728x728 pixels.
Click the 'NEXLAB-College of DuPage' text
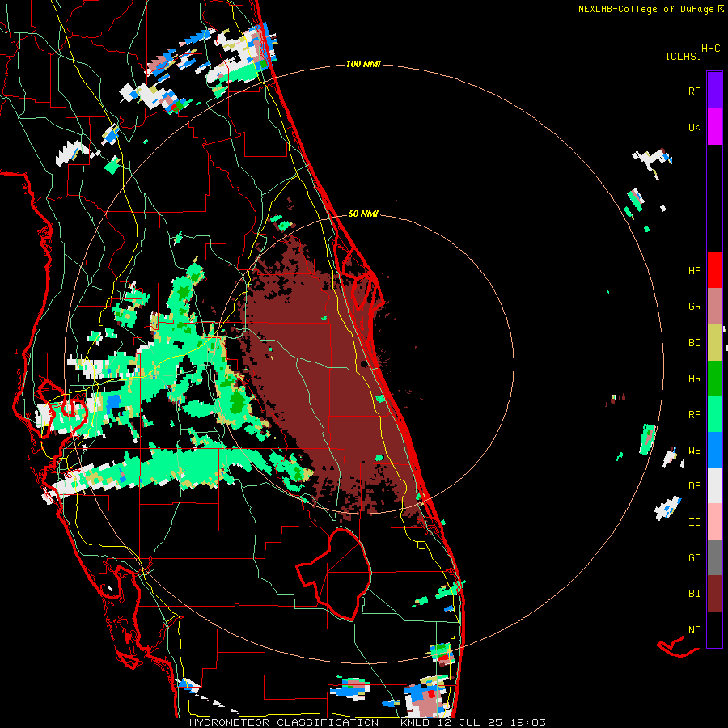[647, 9]
